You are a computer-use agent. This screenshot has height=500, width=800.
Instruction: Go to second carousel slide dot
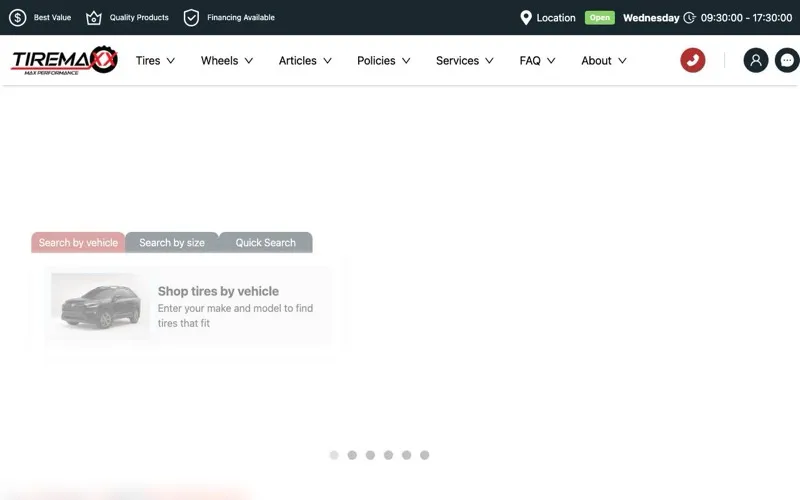tap(352, 455)
